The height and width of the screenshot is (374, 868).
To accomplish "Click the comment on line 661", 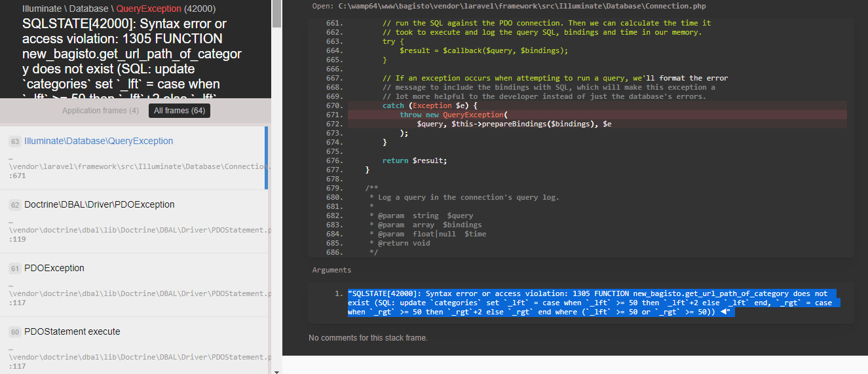I will coord(546,23).
